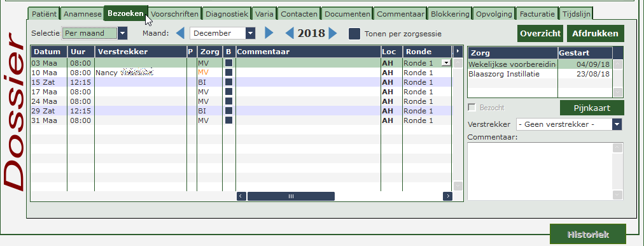Select the Contacten tab

(299, 14)
